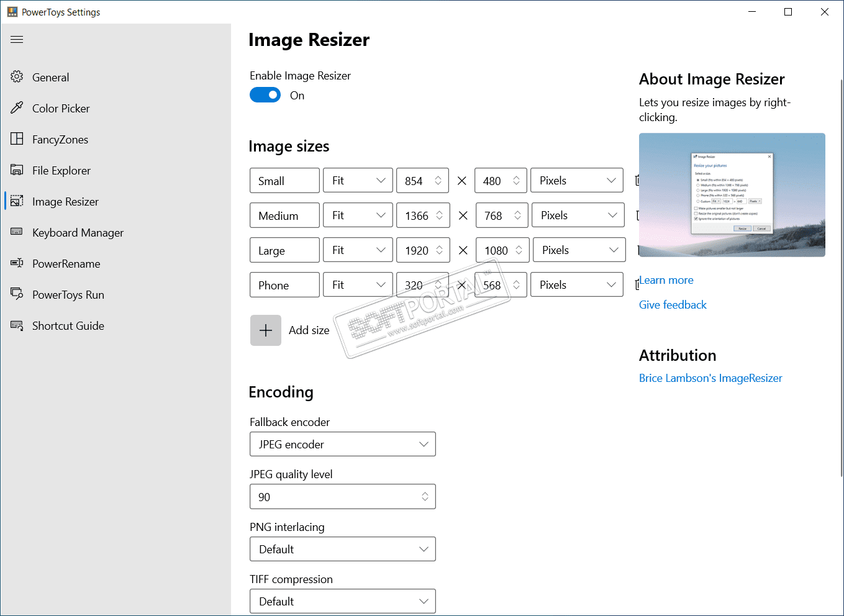
Task: Open the PNG interlacing dropdown
Action: [x=343, y=550]
